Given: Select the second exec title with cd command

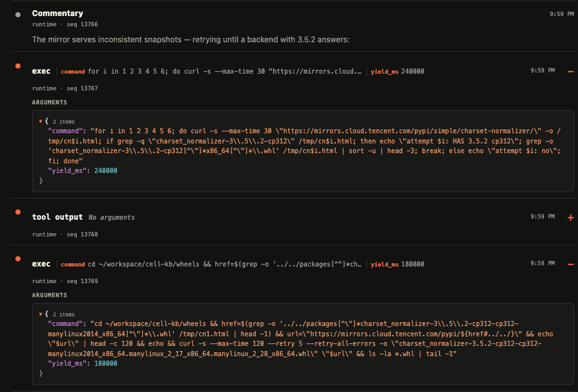Looking at the screenshot, I should pos(41,264).
